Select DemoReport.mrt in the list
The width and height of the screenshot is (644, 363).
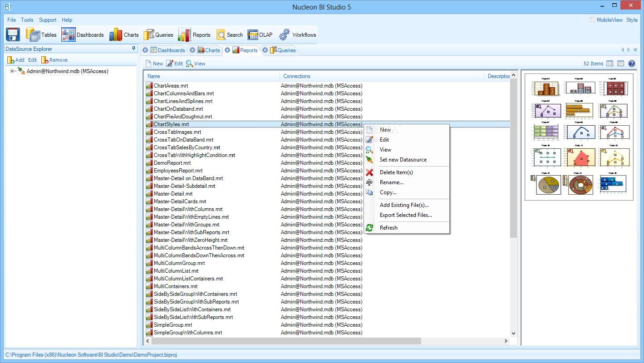tap(172, 163)
